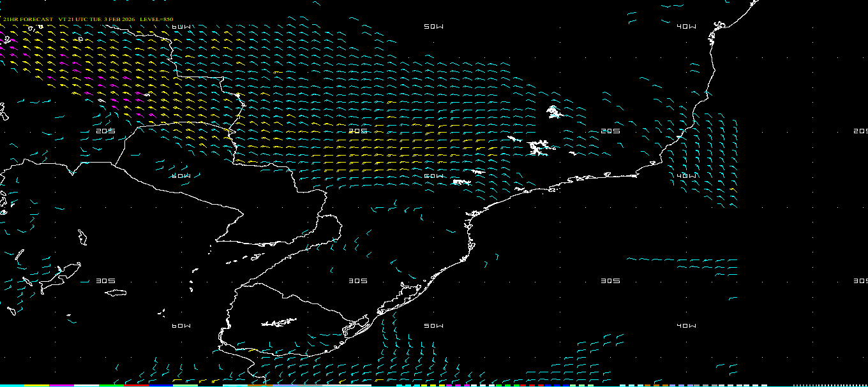The image size is (868, 387).
Task: Click the LEVEL=850 label in the header
Action: [156, 19]
